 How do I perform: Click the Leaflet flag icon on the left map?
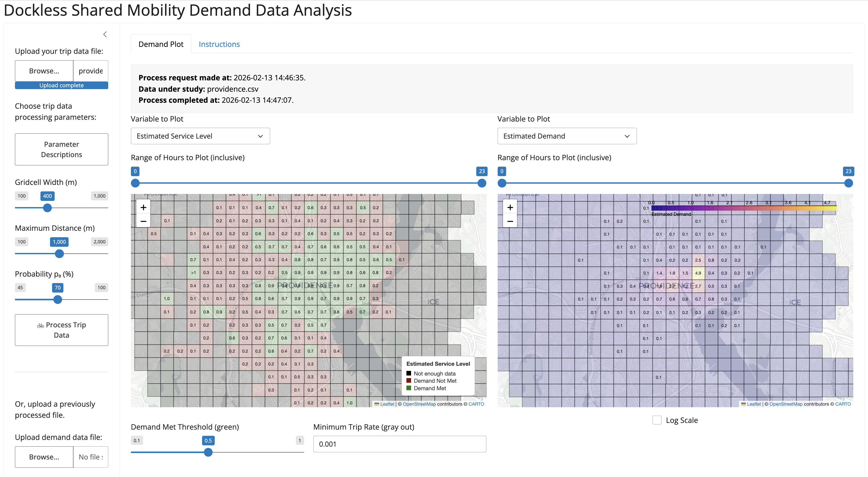[x=377, y=404]
